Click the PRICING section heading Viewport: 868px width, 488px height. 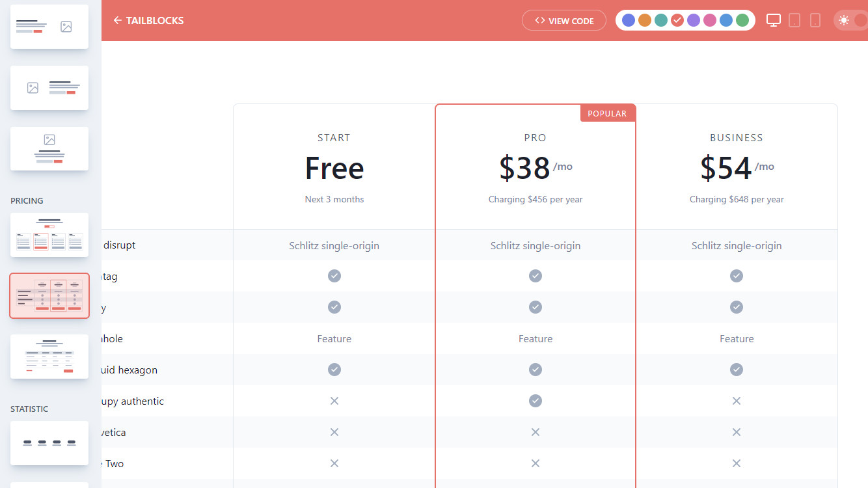27,200
